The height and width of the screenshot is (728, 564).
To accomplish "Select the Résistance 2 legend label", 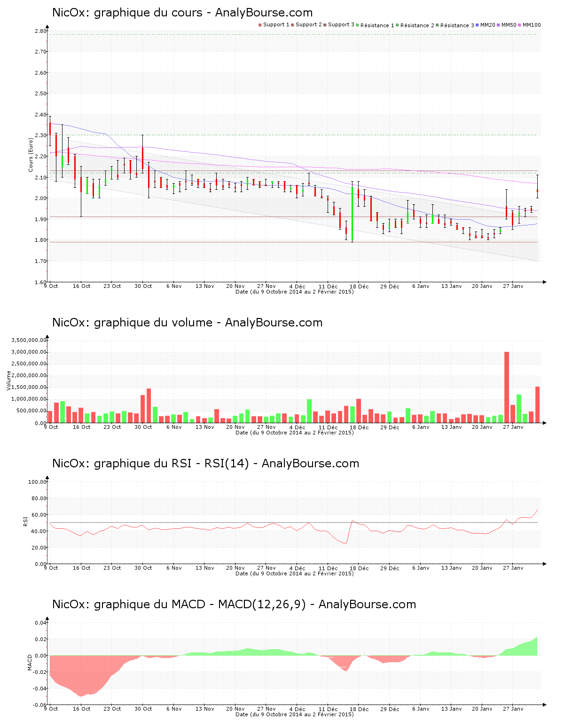I will tap(417, 25).
